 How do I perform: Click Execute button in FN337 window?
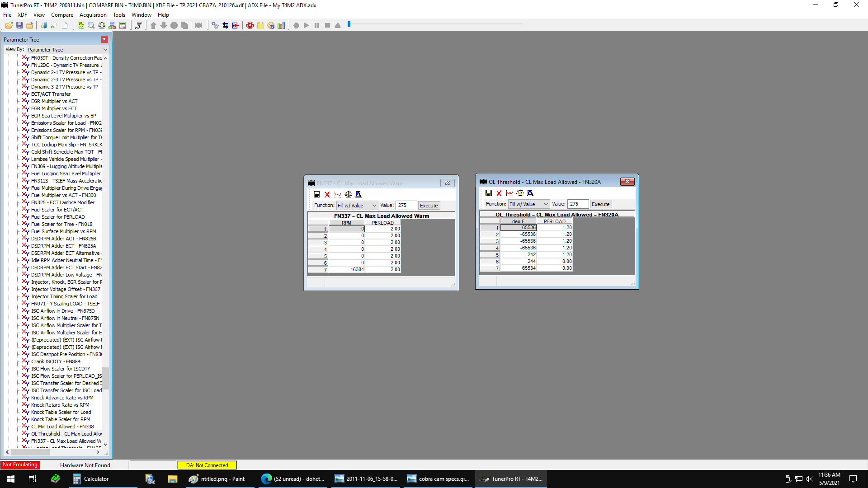pyautogui.click(x=429, y=206)
